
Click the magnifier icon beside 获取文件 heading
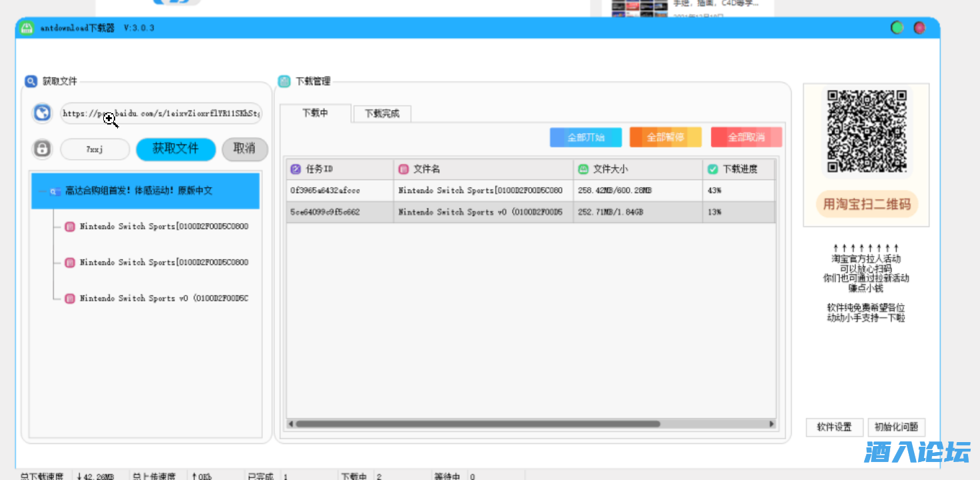[31, 81]
